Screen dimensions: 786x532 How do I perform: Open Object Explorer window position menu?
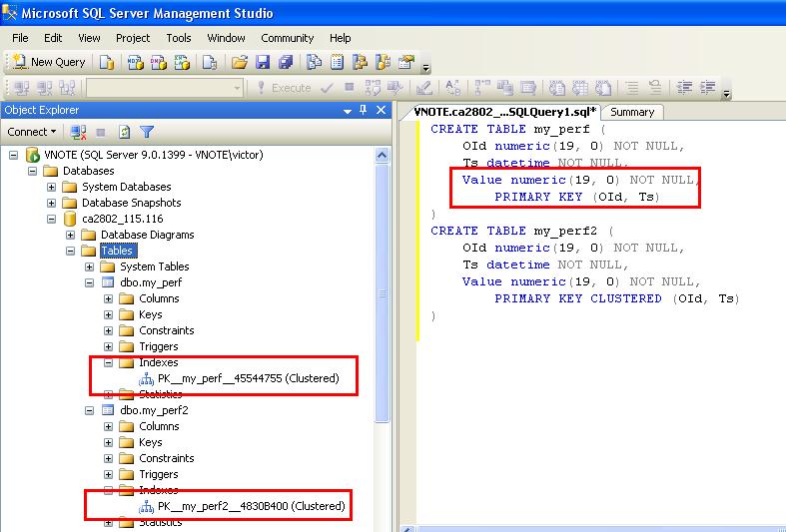point(348,111)
